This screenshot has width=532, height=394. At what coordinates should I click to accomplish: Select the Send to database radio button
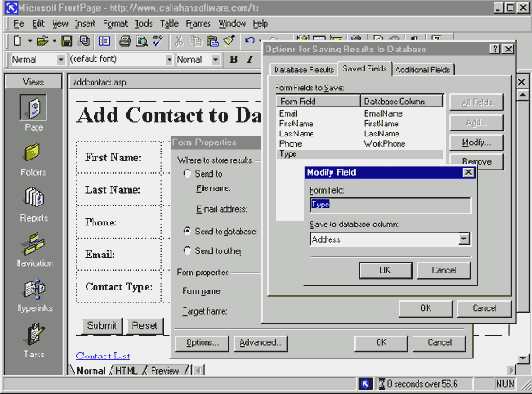point(187,231)
